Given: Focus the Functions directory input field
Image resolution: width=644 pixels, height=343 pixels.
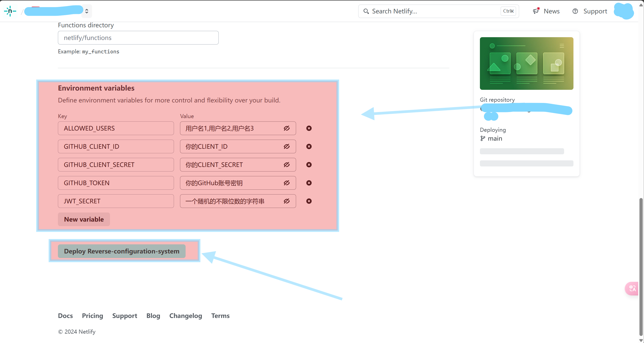Looking at the screenshot, I should (x=138, y=38).
